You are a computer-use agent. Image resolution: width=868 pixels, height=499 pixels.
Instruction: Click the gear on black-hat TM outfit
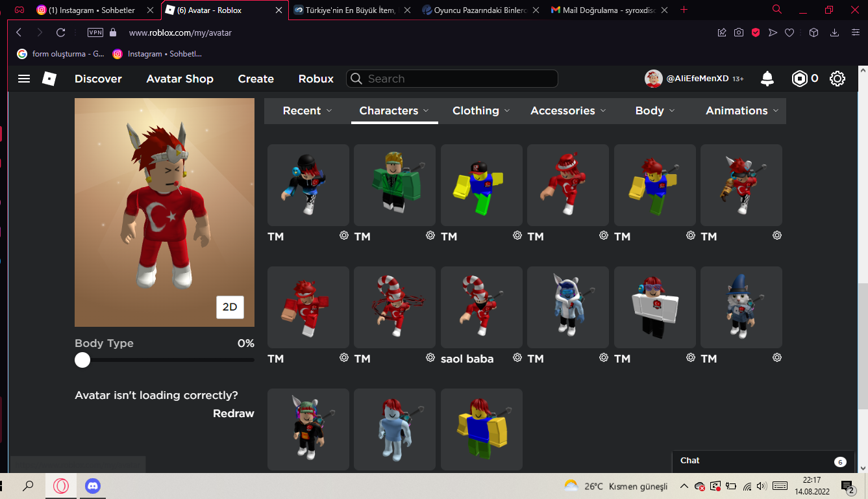pos(344,236)
